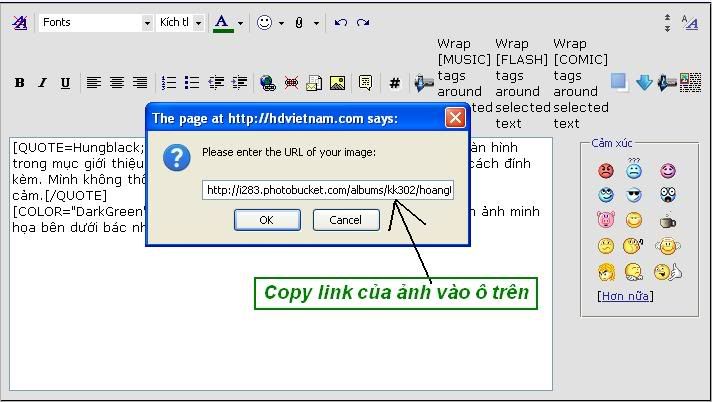The image size is (712, 402).
Task: Insert the pink smiling smiley
Action: point(668,171)
